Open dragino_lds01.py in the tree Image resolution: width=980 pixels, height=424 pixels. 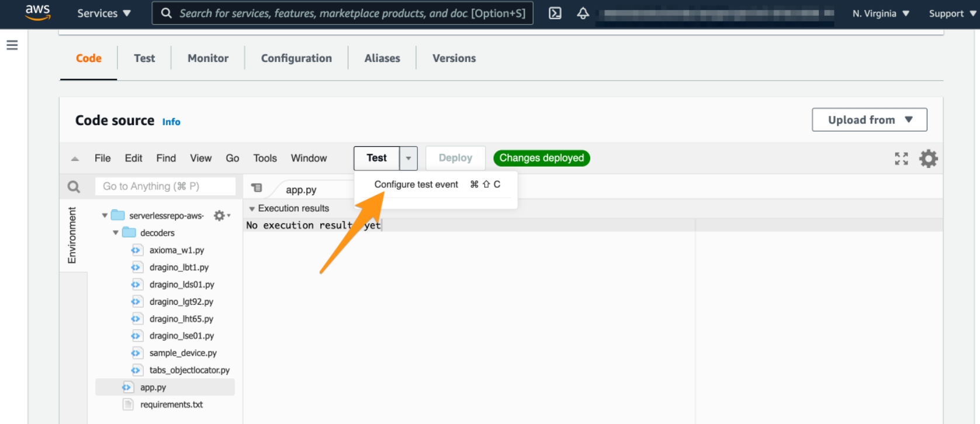click(x=182, y=284)
